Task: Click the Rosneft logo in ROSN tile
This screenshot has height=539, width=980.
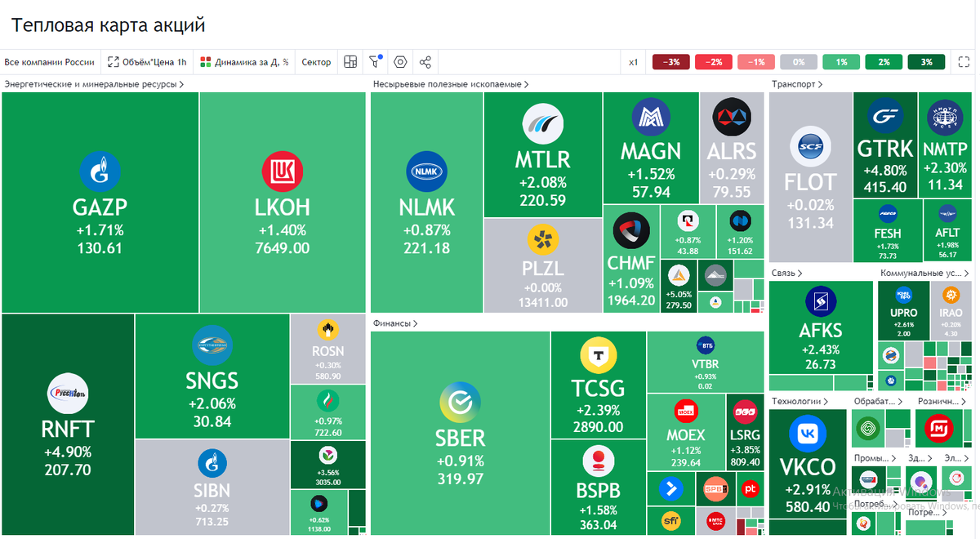Action: click(327, 331)
